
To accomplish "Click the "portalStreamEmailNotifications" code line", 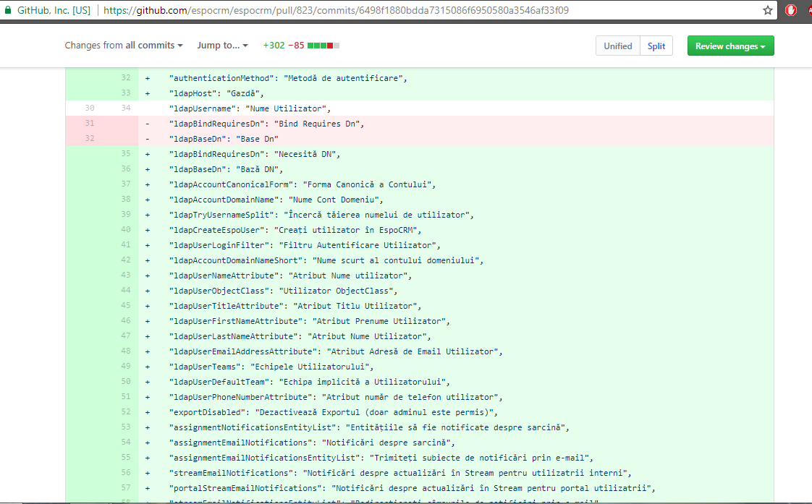I will click(x=413, y=488).
